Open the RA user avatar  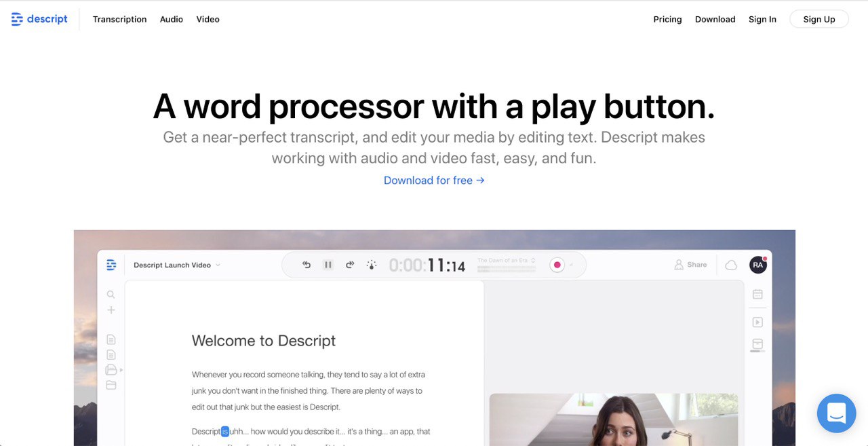point(758,265)
